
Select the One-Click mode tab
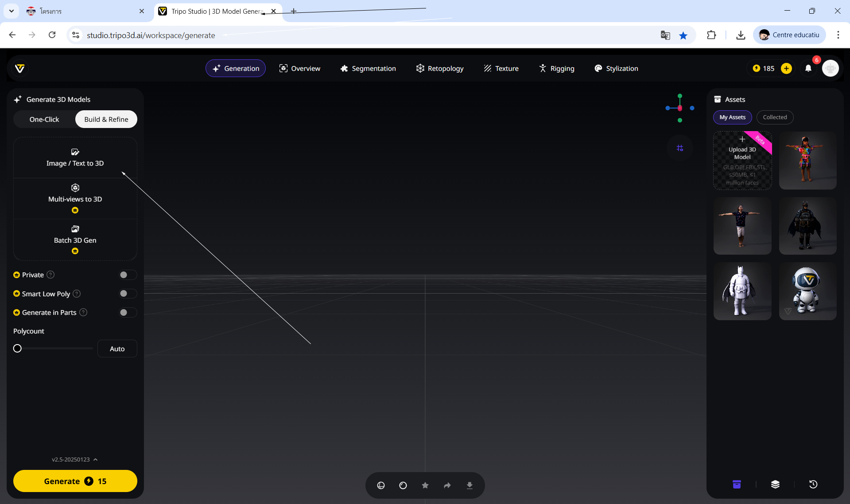[44, 119]
